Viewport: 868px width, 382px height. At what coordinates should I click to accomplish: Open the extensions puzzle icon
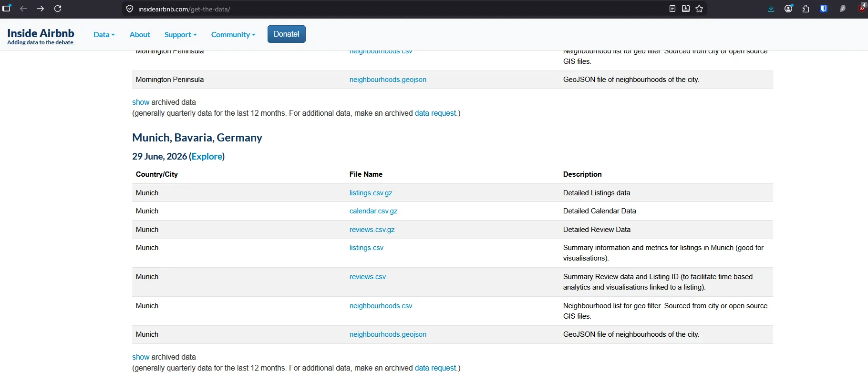(806, 9)
